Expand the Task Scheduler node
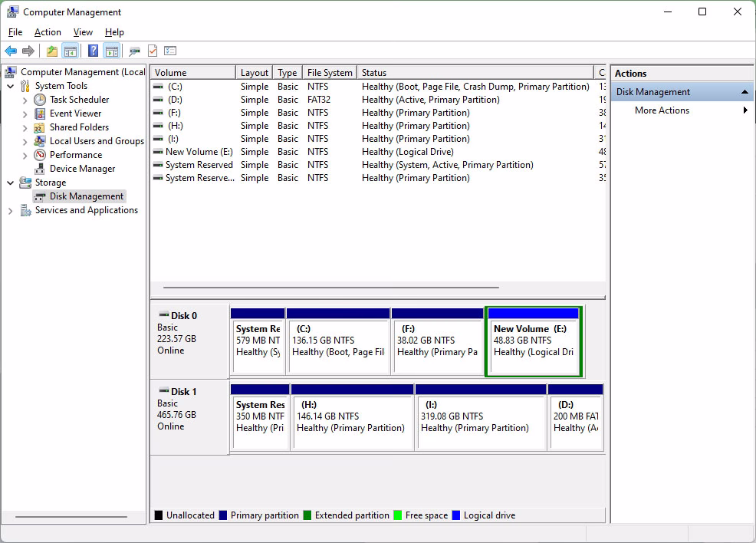The height and width of the screenshot is (543, 756). click(x=25, y=100)
